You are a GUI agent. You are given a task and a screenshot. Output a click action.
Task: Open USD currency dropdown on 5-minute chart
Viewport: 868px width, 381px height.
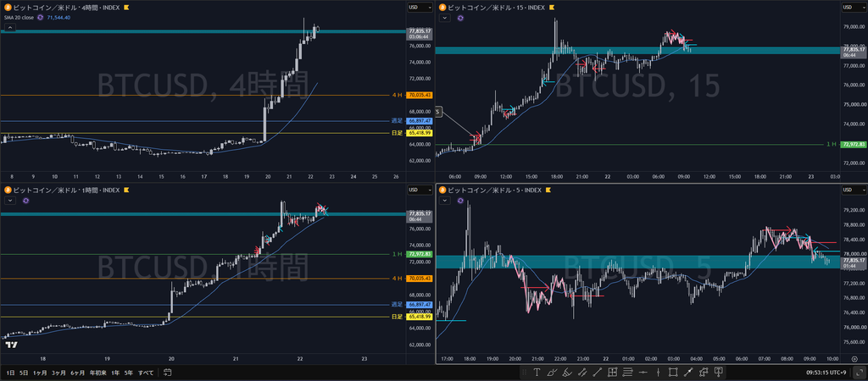[854, 190]
